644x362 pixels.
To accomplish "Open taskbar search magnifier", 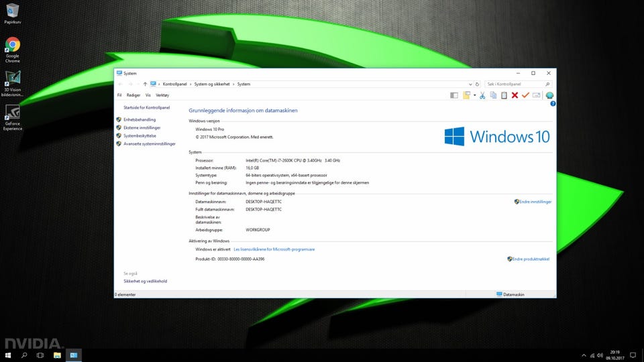I will pyautogui.click(x=24, y=355).
